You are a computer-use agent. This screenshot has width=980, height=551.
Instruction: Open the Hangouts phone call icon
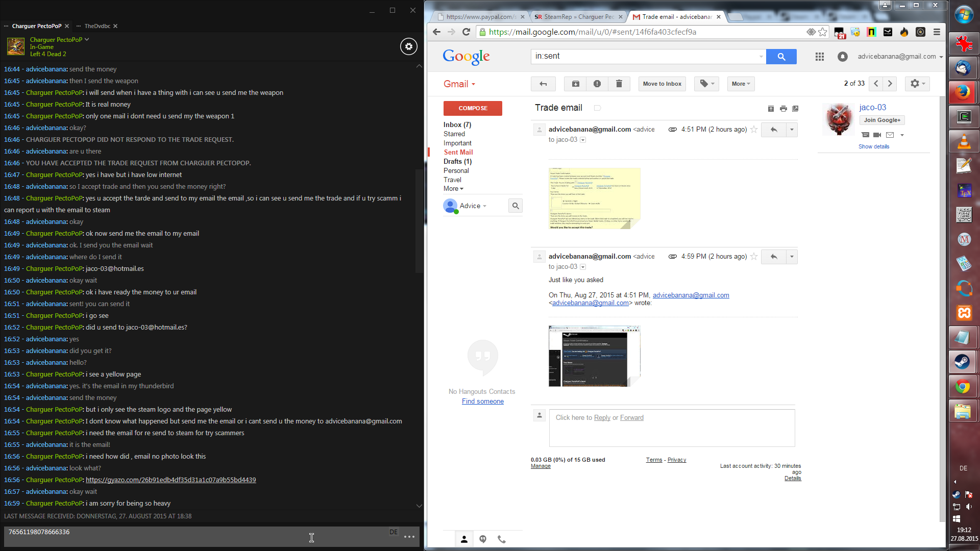point(501,539)
